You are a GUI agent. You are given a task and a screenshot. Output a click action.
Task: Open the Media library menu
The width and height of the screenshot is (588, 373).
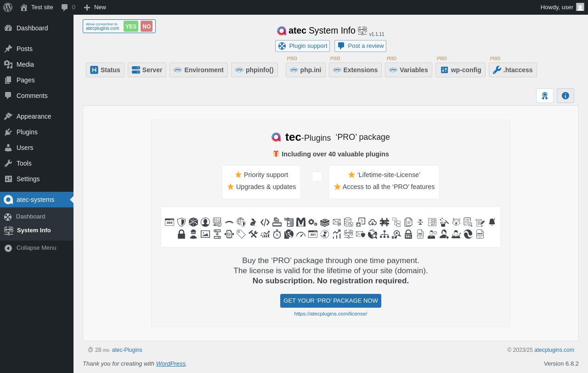[x=37, y=64]
